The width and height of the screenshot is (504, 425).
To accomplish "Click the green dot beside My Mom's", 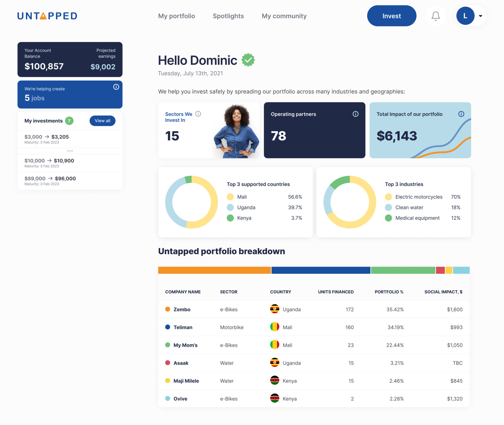I will (168, 345).
